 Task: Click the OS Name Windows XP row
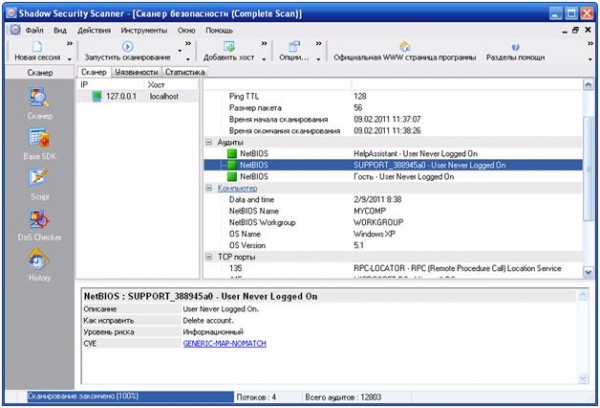(393, 234)
